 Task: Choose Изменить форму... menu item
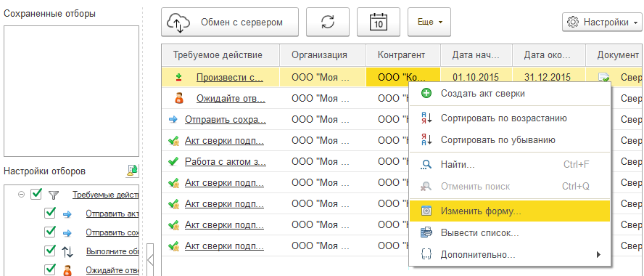tap(510, 211)
